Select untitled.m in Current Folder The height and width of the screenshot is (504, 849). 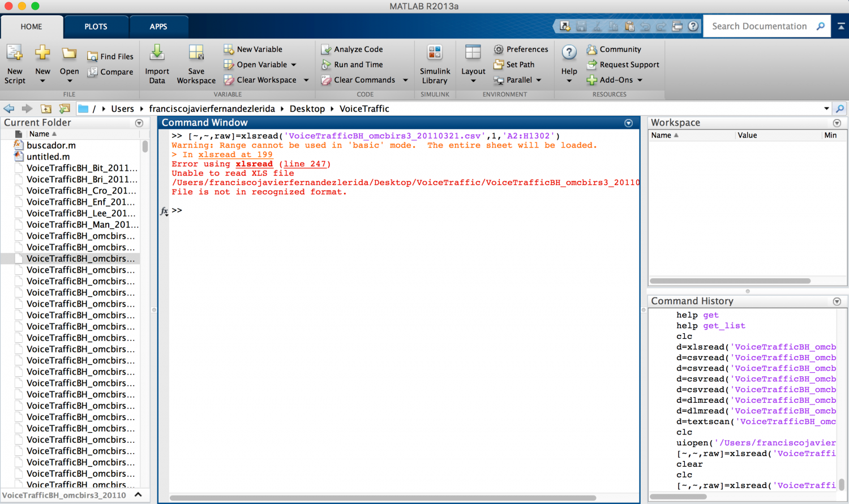point(48,157)
